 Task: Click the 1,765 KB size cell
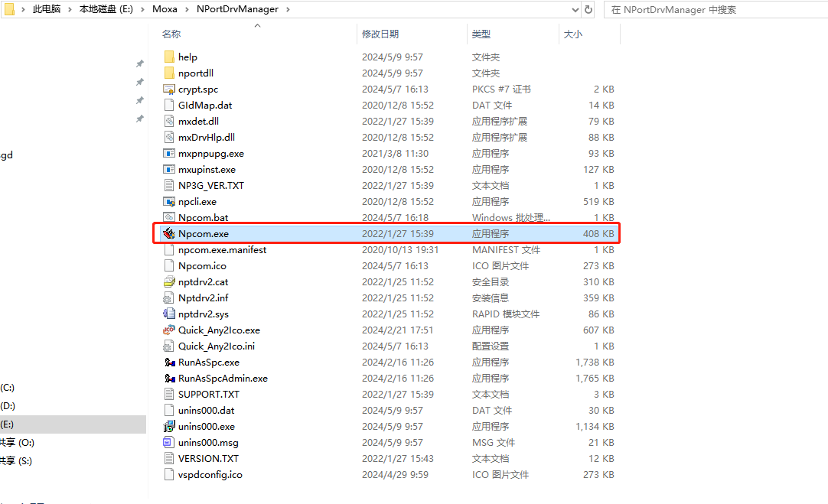click(595, 379)
